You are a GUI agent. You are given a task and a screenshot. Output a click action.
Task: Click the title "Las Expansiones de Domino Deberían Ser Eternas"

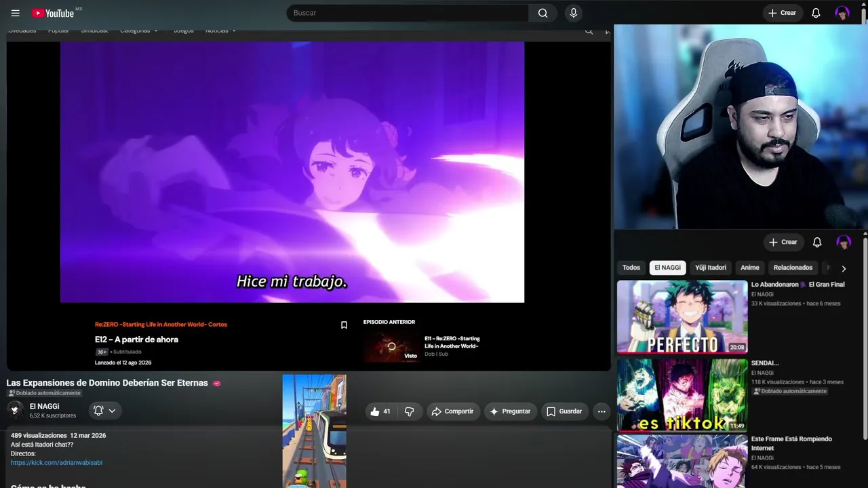107,383
